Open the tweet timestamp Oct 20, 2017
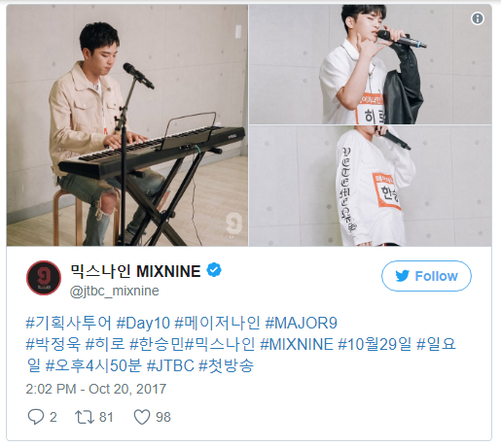Image resolution: width=501 pixels, height=448 pixels. pyautogui.click(x=96, y=389)
